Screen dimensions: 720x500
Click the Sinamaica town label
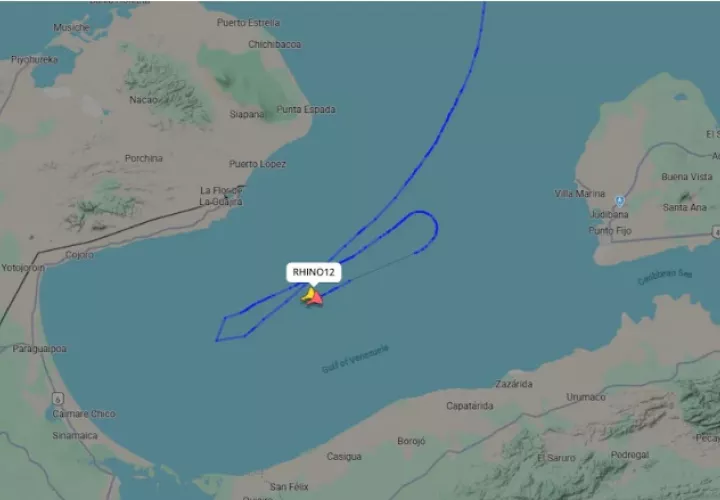[75, 435]
